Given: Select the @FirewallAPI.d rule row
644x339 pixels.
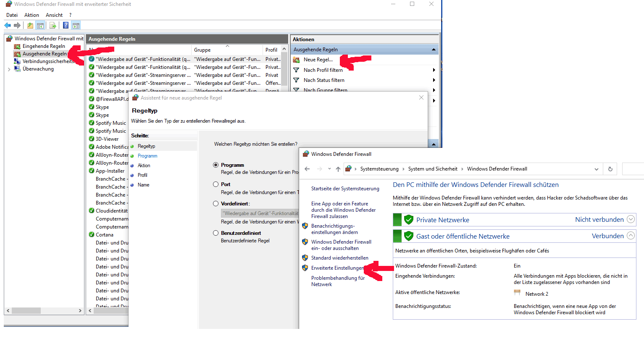Looking at the screenshot, I should (x=108, y=99).
